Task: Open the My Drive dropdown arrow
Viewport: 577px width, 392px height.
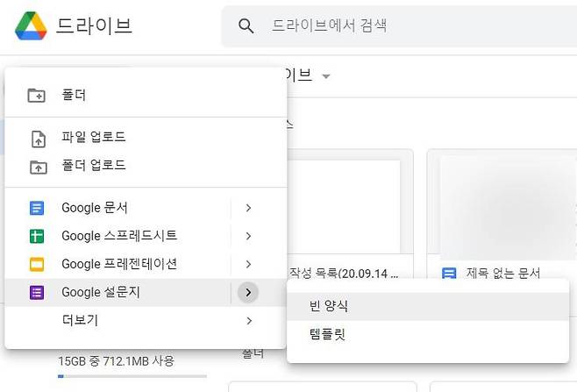Action: [326, 76]
